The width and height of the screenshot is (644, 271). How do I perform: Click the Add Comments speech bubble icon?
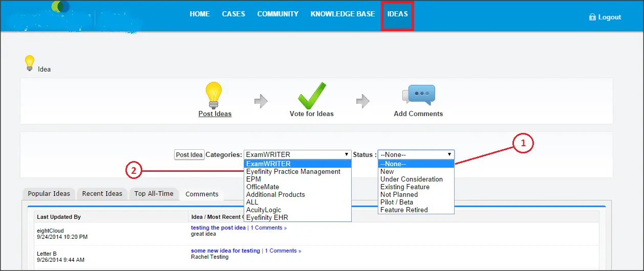click(419, 96)
